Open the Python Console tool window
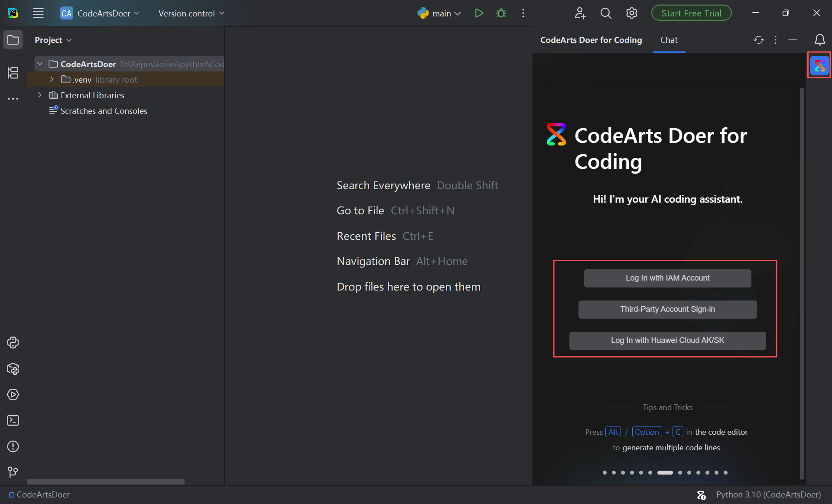This screenshot has height=504, width=832. [13, 342]
